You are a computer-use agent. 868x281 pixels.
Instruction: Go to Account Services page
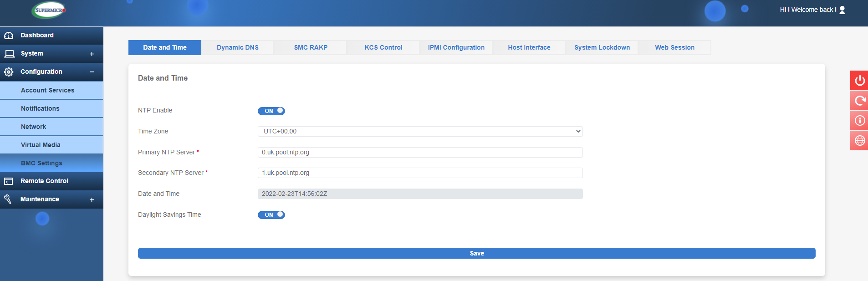[x=47, y=90]
